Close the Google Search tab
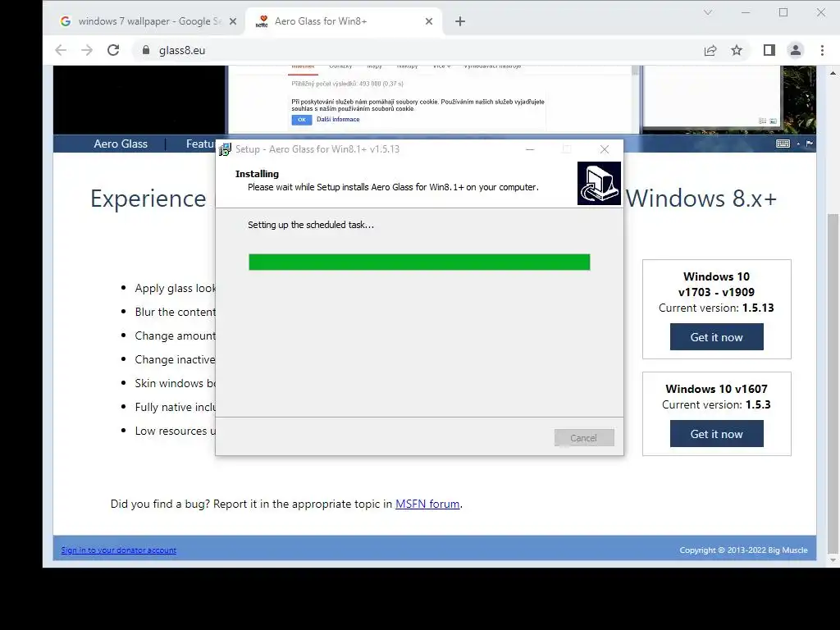 click(232, 21)
